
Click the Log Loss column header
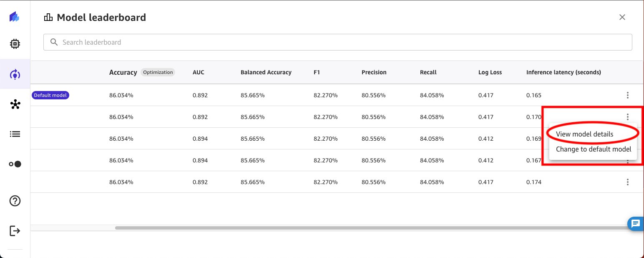click(490, 72)
